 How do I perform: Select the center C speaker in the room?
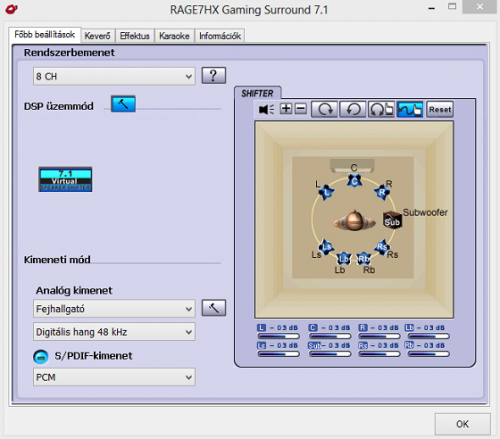point(354,181)
